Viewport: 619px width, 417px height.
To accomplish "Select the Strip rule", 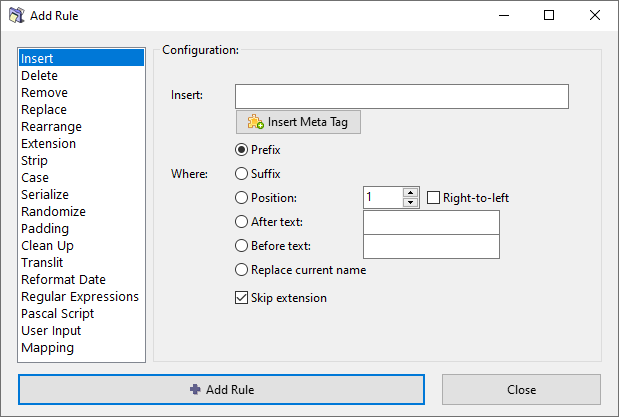I will [x=81, y=160].
